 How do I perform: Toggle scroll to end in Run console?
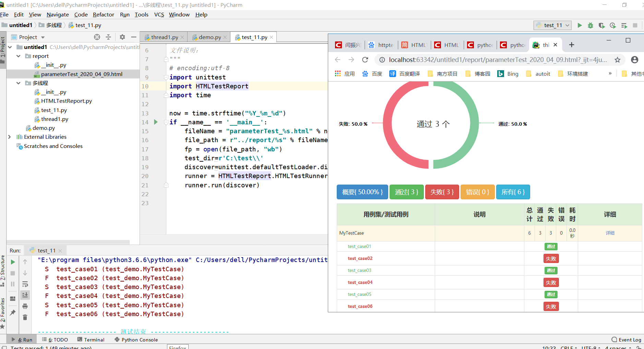point(25,295)
